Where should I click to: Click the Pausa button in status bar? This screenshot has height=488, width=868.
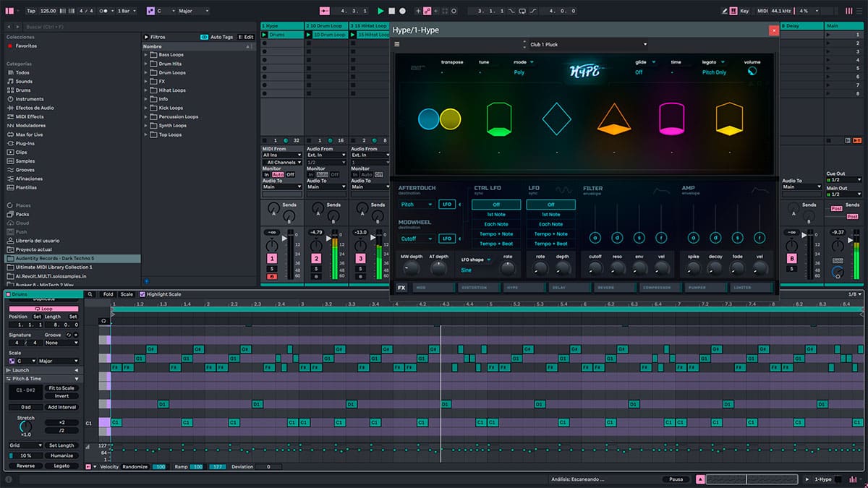(x=675, y=479)
